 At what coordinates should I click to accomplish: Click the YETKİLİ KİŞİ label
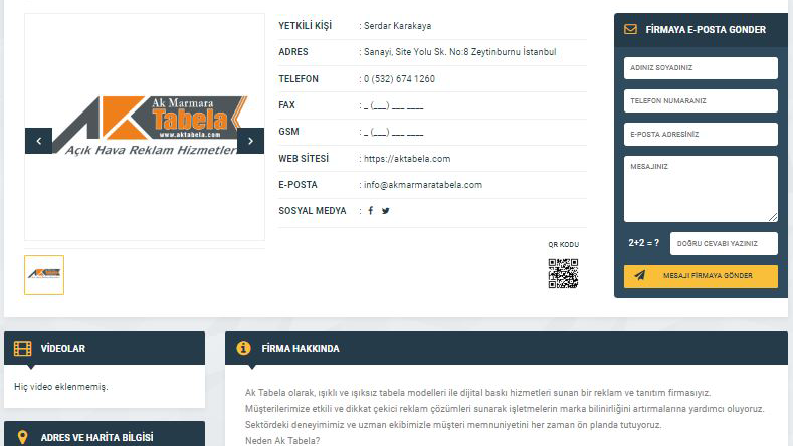pos(305,26)
